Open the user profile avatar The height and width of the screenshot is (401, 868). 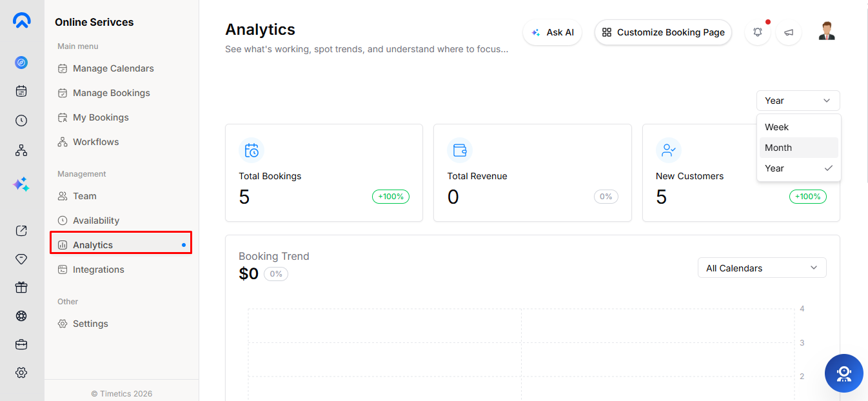[x=827, y=31]
